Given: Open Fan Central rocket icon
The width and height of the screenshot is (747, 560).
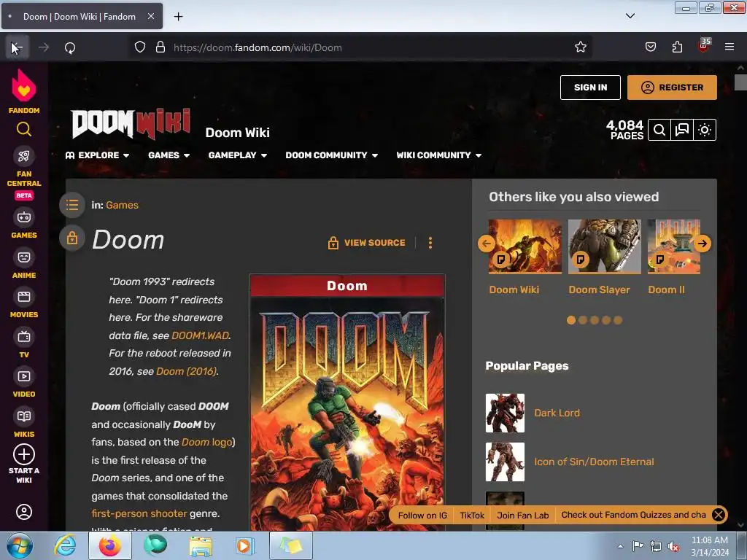Looking at the screenshot, I should pyautogui.click(x=24, y=156).
